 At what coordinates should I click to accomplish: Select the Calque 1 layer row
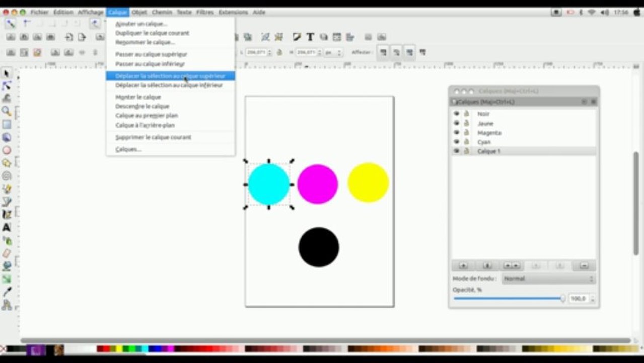tap(524, 151)
